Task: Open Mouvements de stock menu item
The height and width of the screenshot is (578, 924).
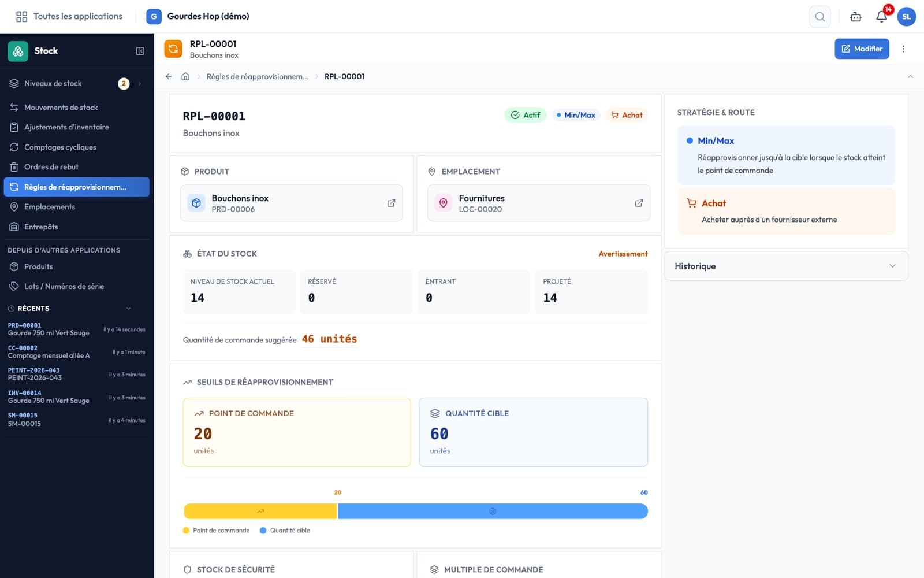Action: pyautogui.click(x=76, y=108)
